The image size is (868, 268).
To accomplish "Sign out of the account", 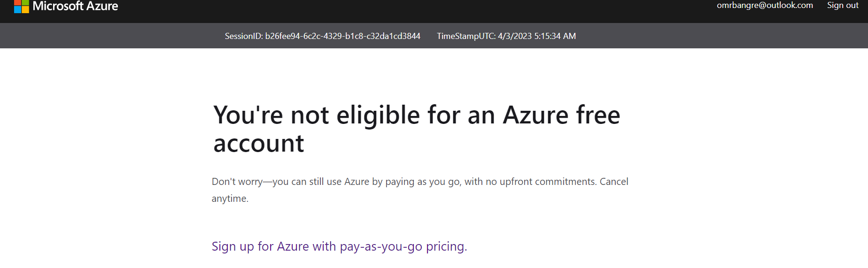I will tap(842, 5).
